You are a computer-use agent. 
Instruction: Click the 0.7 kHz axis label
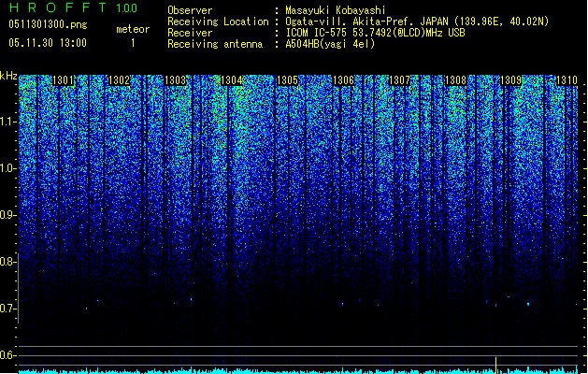click(x=7, y=309)
